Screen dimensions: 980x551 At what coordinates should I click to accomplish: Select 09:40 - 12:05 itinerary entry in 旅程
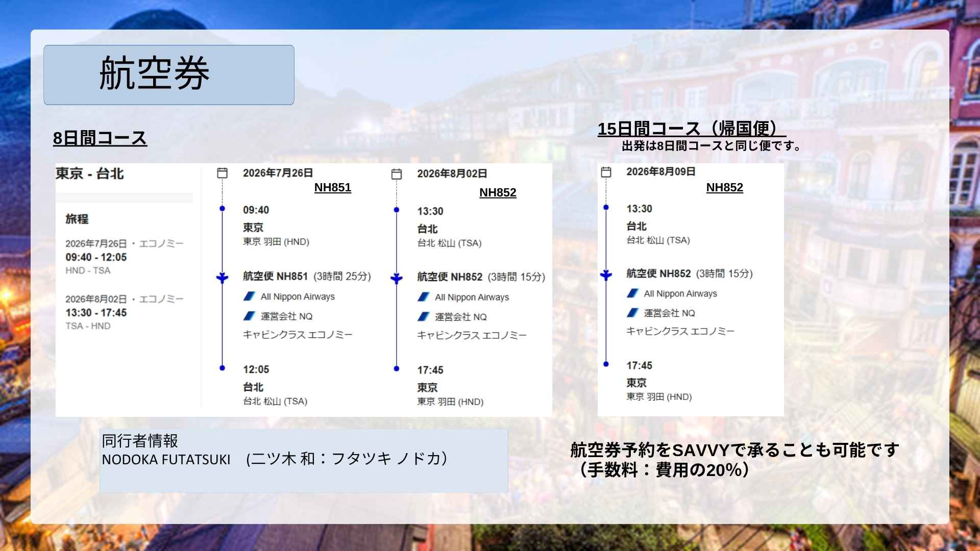(96, 257)
